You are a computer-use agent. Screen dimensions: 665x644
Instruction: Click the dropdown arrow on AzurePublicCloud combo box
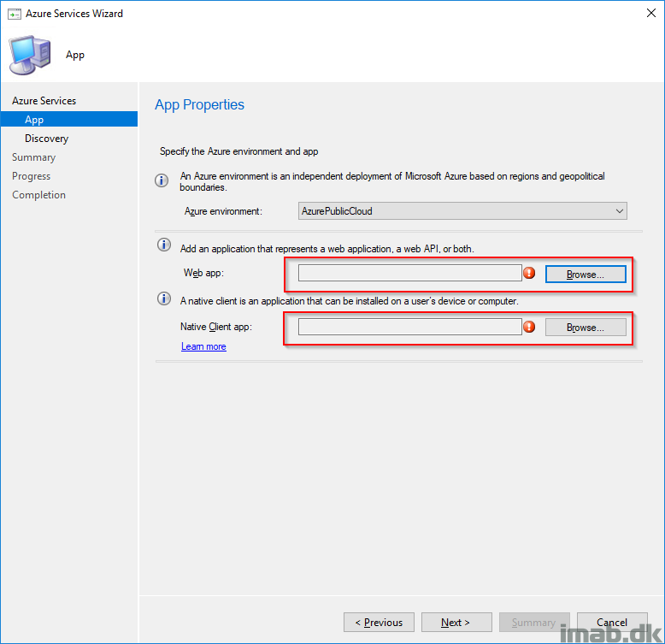619,211
